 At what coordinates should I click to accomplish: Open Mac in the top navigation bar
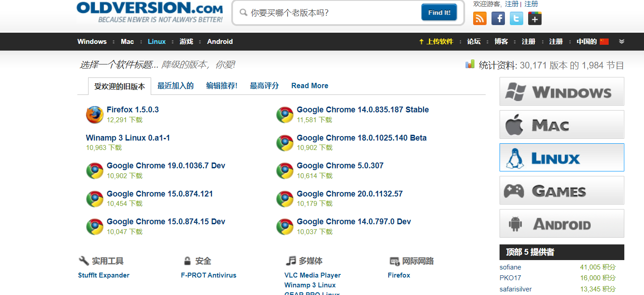[127, 42]
